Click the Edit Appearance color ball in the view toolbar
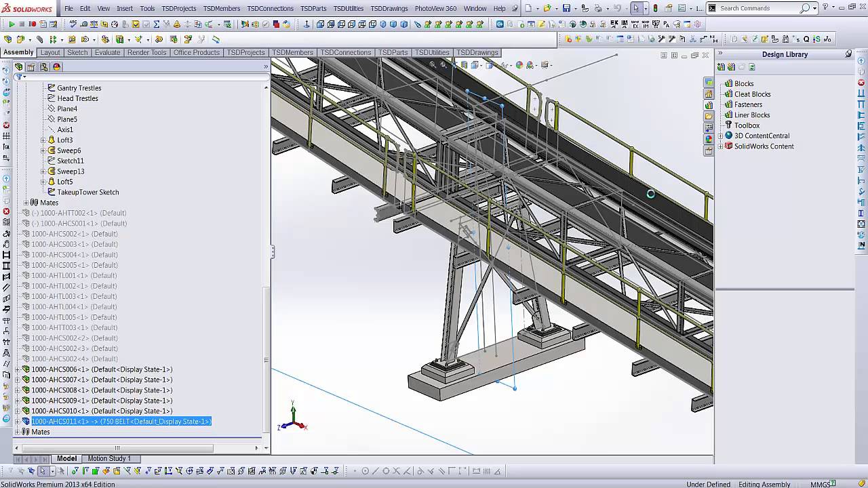Image resolution: width=868 pixels, height=488 pixels. tap(519, 65)
